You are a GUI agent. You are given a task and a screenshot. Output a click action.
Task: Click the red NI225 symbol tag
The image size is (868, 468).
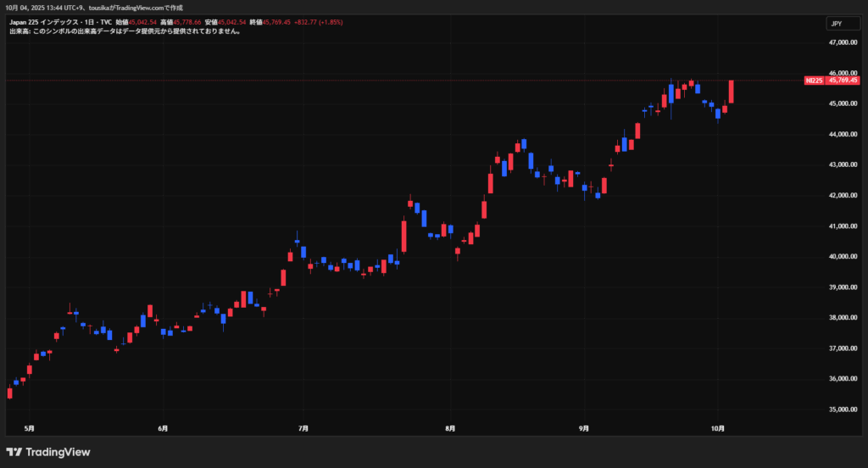pos(814,80)
